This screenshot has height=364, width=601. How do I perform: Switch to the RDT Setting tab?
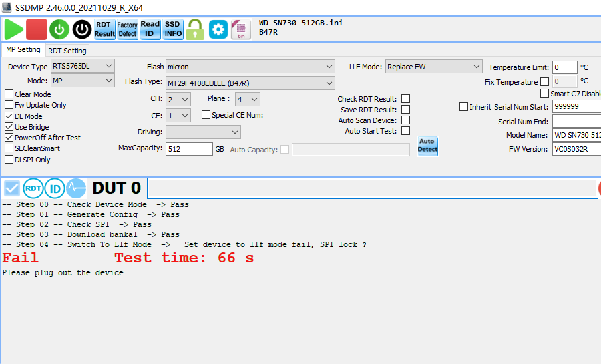67,51
